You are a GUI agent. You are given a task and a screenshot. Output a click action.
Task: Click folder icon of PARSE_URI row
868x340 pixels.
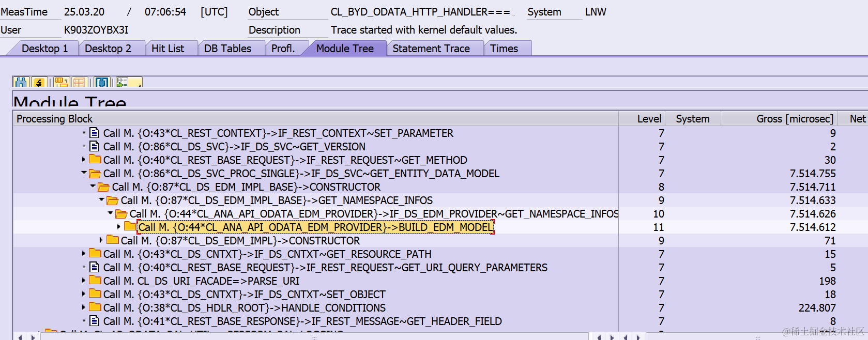tap(95, 280)
